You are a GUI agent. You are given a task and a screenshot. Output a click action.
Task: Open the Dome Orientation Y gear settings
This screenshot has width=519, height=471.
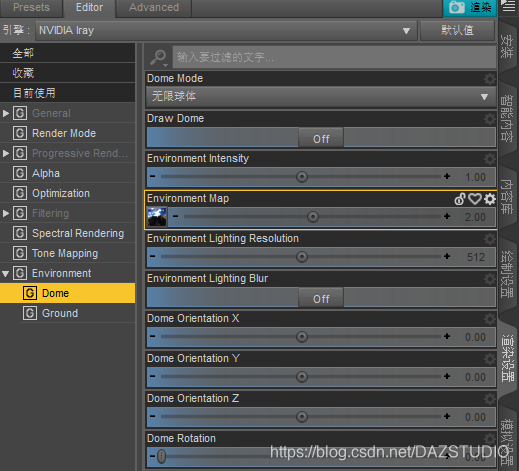tap(490, 359)
